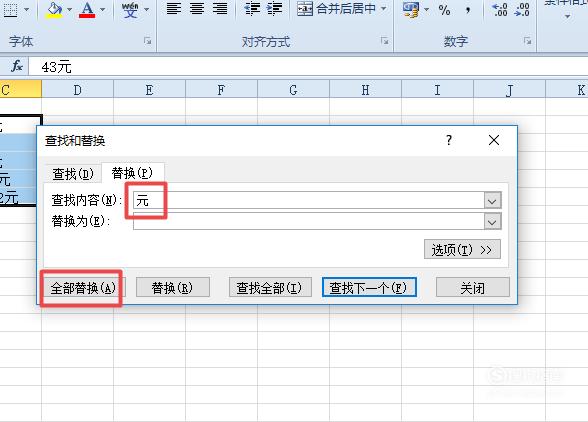Increase indent

275,8
